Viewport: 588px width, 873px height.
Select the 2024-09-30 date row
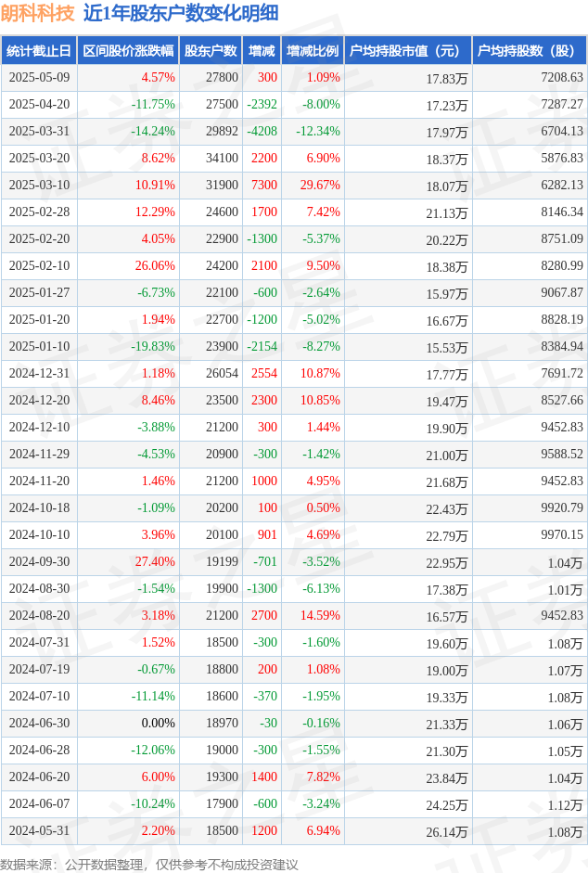[x=294, y=562]
